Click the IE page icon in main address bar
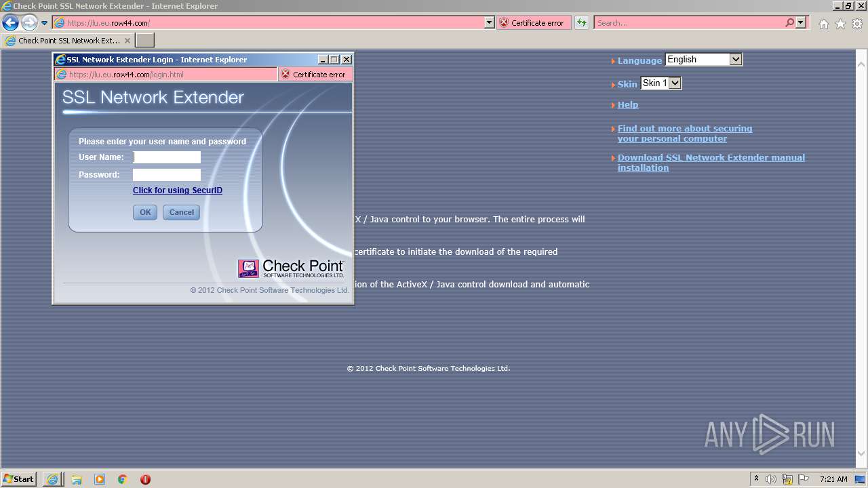 [59, 23]
